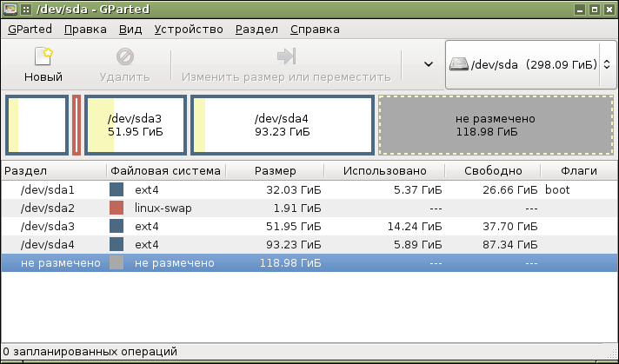Click the 87.34 ГиБ free value
Screen dimensions: 619x364
pos(510,244)
